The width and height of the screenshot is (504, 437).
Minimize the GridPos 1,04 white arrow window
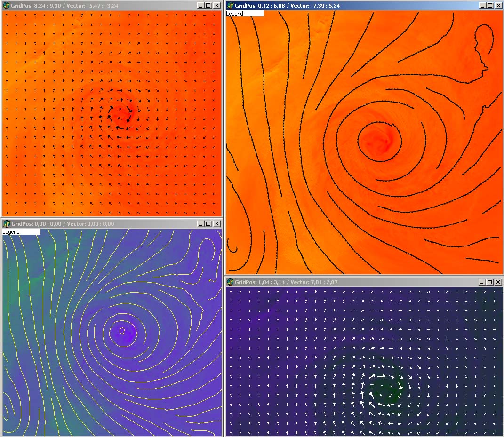[x=482, y=282]
